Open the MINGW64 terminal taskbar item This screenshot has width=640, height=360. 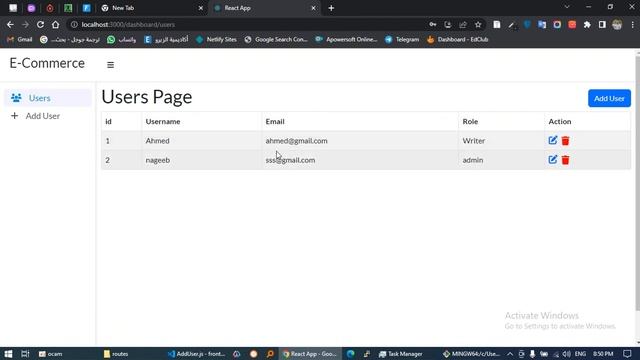point(471,354)
